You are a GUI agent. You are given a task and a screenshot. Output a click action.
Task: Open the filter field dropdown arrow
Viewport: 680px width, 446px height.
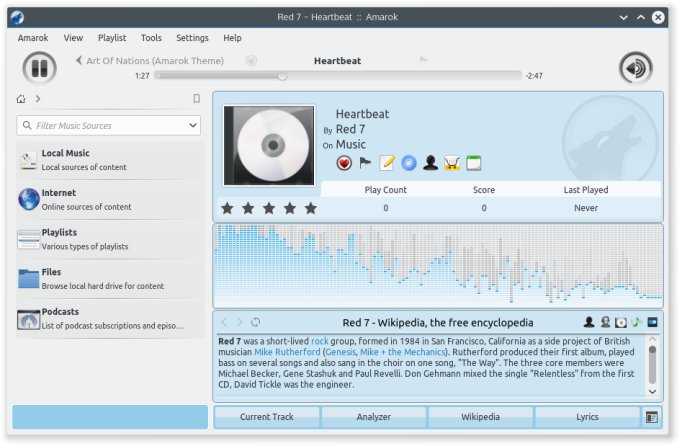193,125
